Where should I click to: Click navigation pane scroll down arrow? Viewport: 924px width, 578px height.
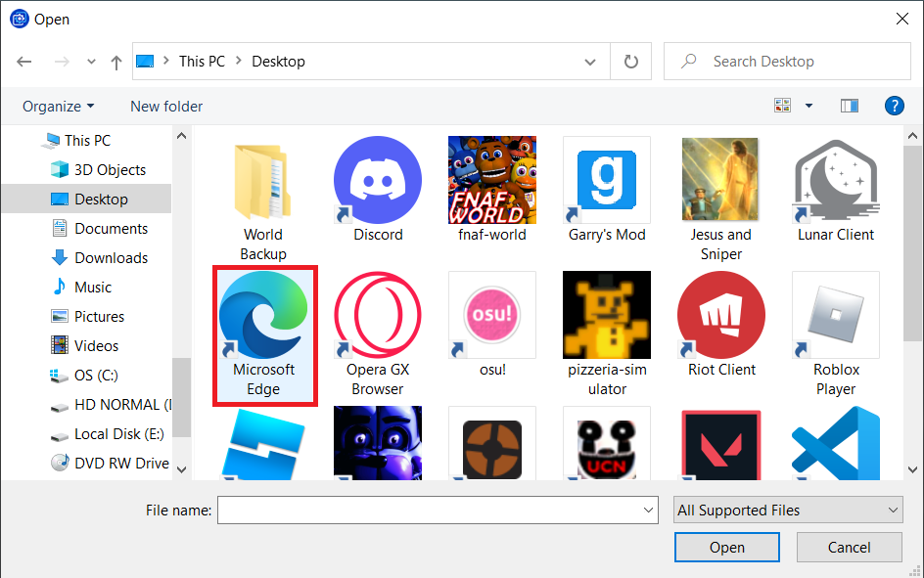pos(181,469)
